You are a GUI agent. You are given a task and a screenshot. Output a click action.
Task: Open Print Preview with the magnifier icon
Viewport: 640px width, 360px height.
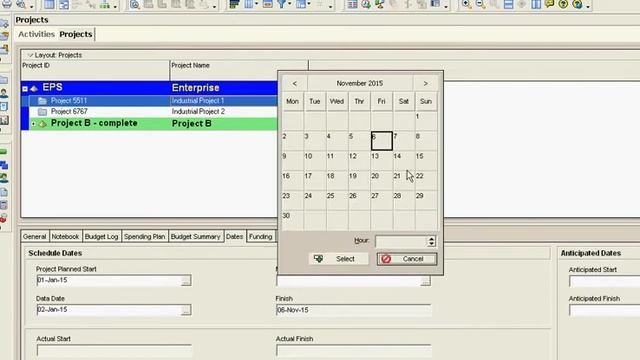click(x=21, y=4)
